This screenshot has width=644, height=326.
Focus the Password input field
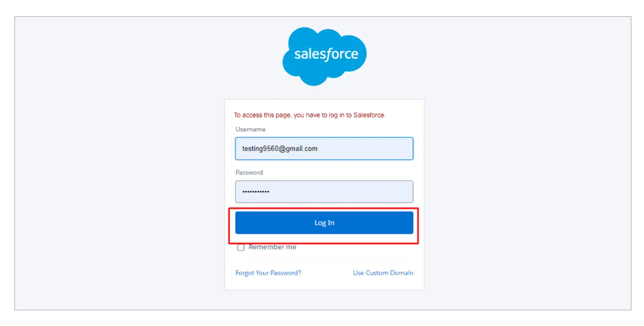click(x=324, y=192)
